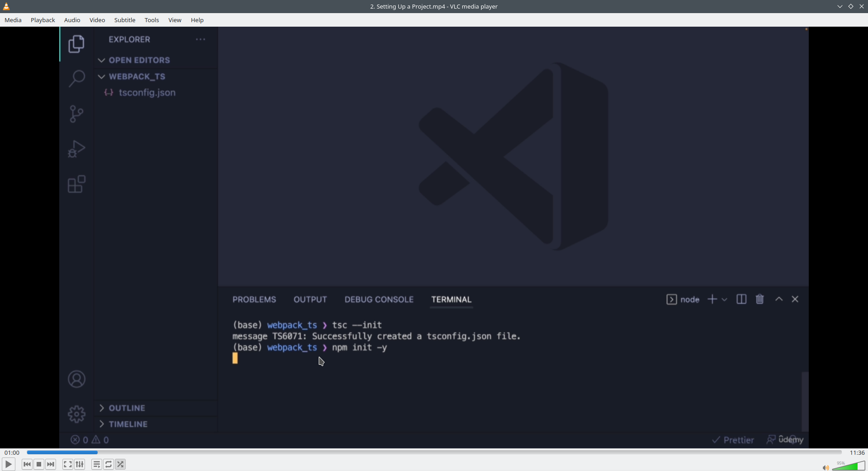Open the Help menu
Viewport: 868px width, 471px height.
[197, 20]
